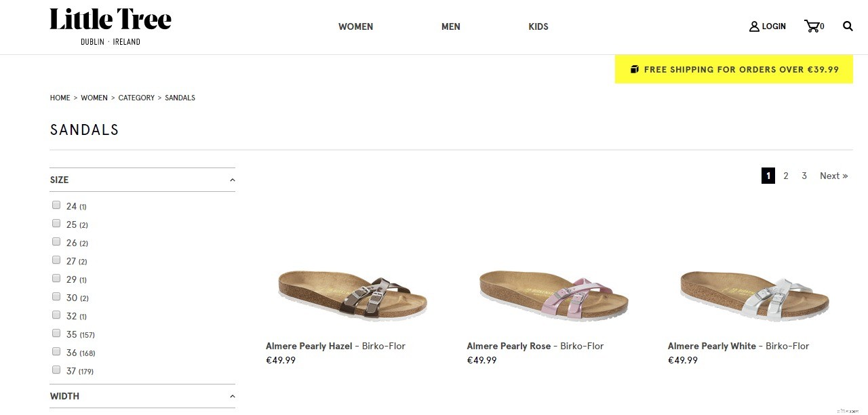Viewport: 868px width, 415px height.
Task: Check the size 30 filter option
Action: [56, 296]
